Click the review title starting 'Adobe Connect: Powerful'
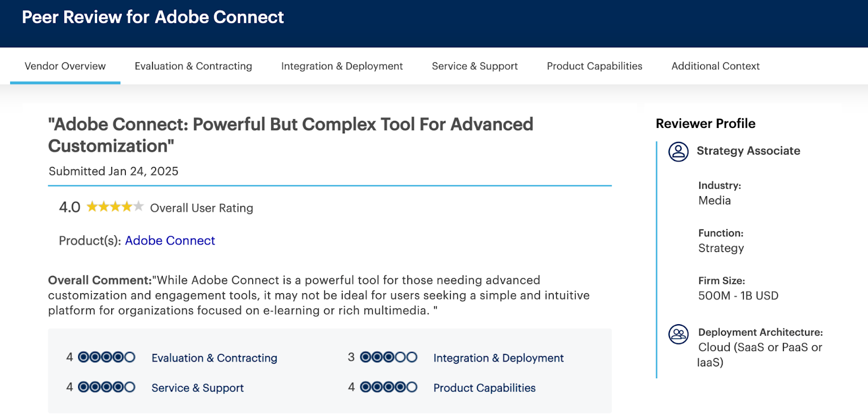The image size is (868, 419). click(x=291, y=135)
